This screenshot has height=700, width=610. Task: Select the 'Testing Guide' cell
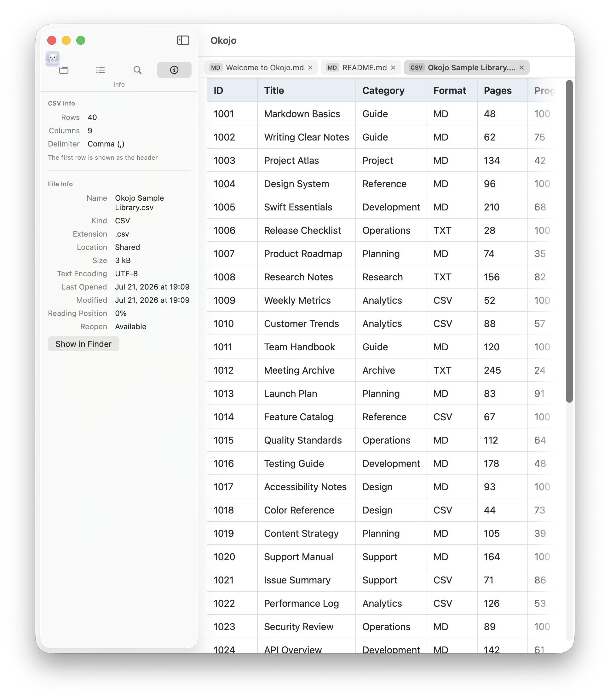click(306, 463)
